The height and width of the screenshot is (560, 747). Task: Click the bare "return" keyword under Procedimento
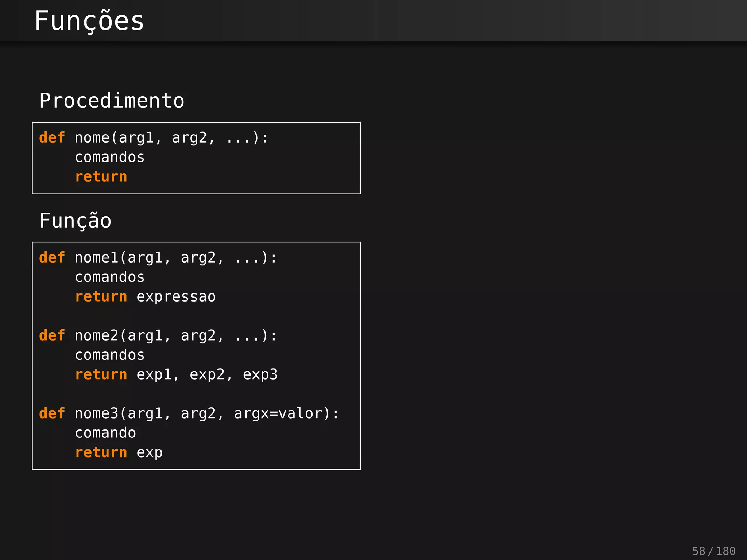101,177
